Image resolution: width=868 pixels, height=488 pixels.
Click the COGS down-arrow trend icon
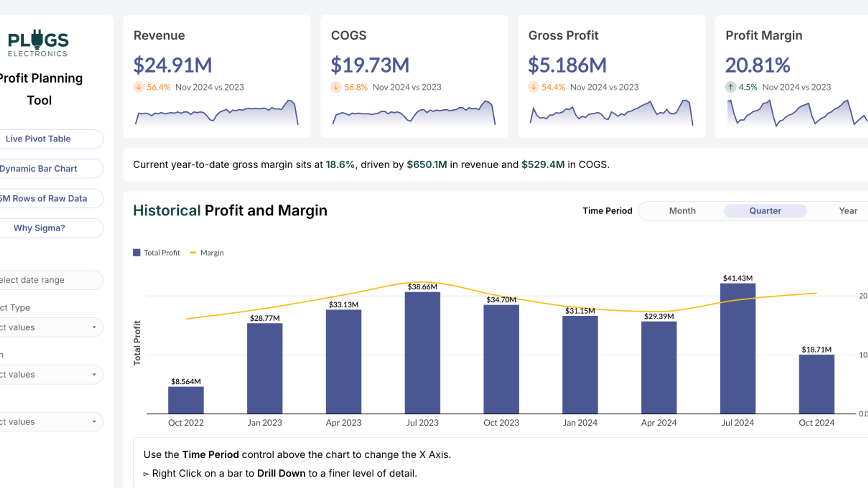pos(336,87)
